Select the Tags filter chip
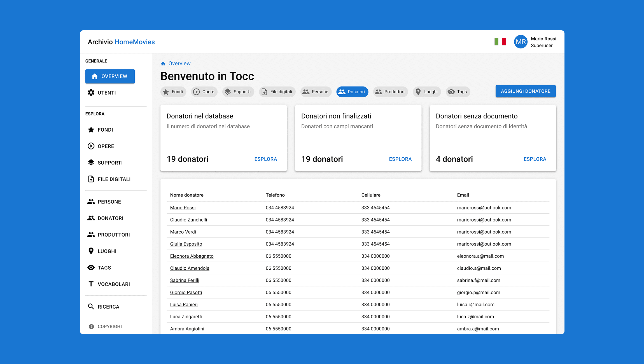The width and height of the screenshot is (644, 364). tap(458, 92)
